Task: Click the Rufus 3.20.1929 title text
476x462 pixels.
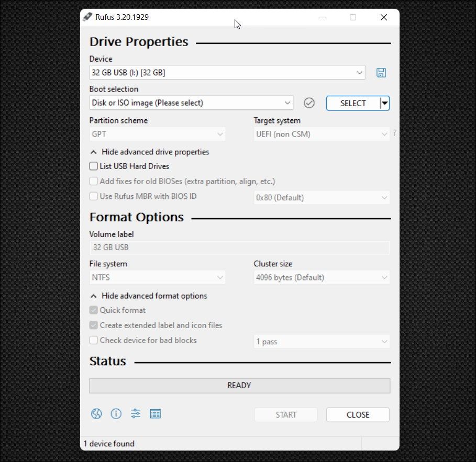Action: tap(122, 17)
